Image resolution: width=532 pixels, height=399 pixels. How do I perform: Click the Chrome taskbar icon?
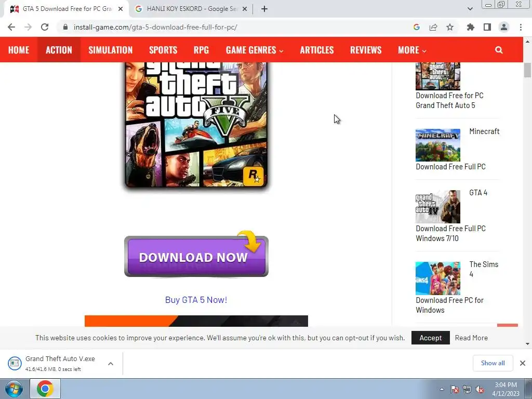tap(45, 389)
